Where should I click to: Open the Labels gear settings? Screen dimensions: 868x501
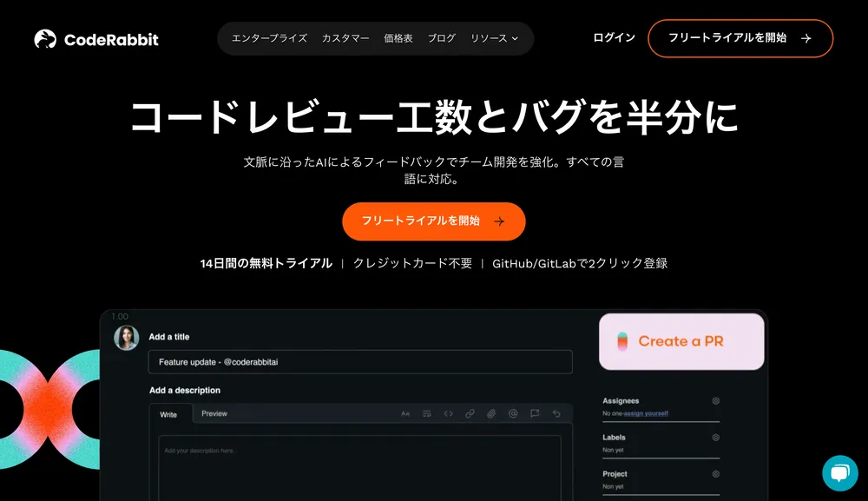point(715,438)
